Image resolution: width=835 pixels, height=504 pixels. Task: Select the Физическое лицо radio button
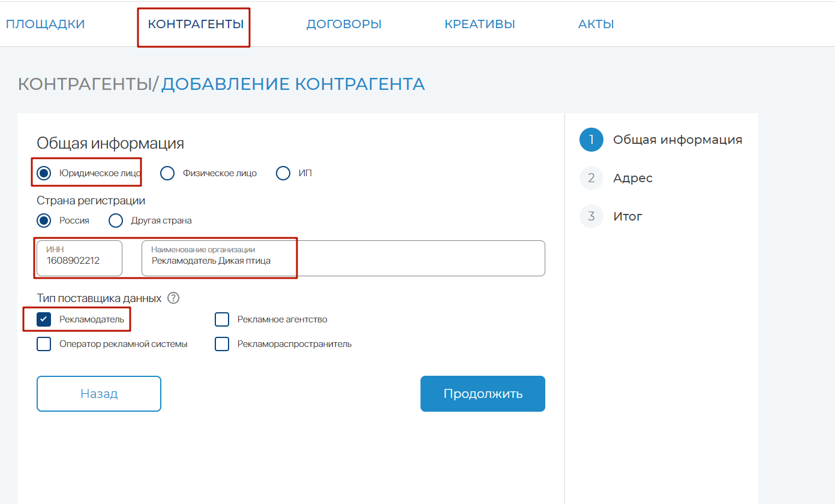[167, 173]
